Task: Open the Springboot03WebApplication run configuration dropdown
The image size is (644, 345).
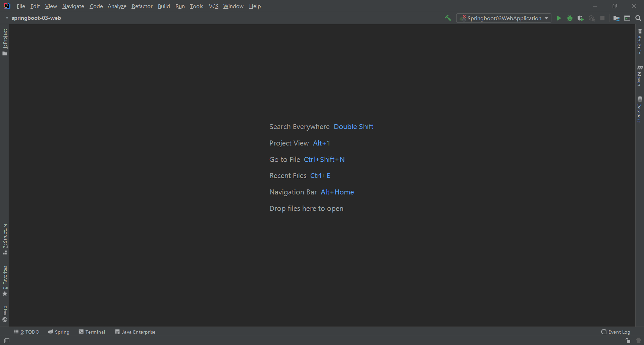Action: tap(504, 18)
